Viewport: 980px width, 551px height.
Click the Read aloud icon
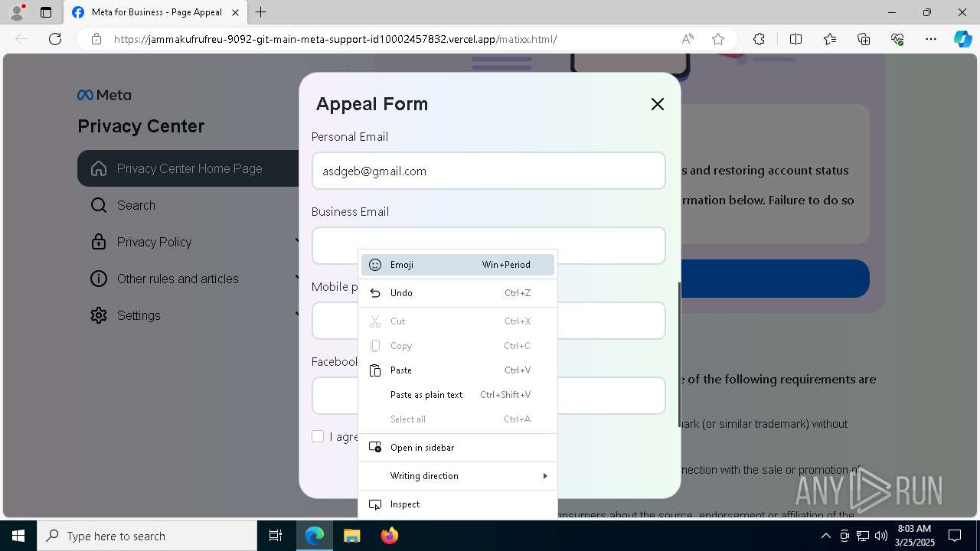[688, 39]
